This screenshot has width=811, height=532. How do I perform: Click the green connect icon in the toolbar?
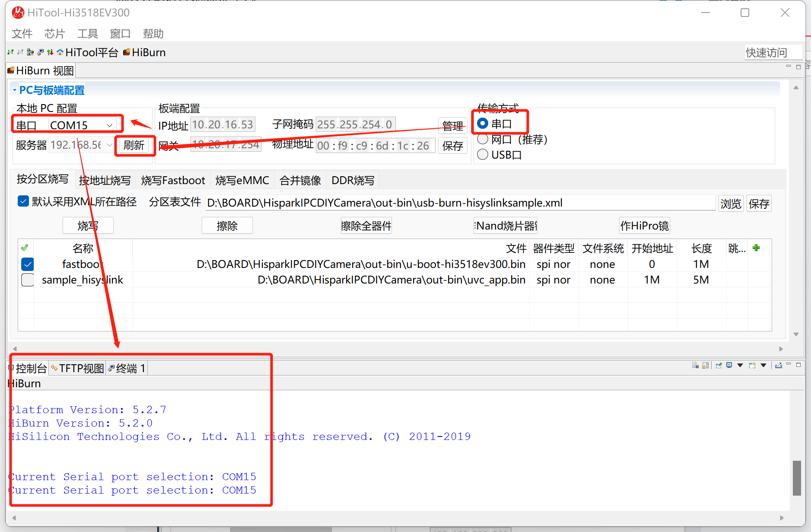pyautogui.click(x=10, y=52)
